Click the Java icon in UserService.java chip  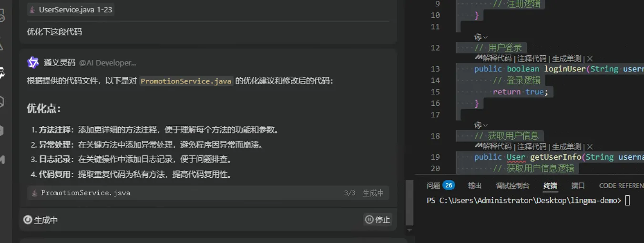[x=32, y=10]
